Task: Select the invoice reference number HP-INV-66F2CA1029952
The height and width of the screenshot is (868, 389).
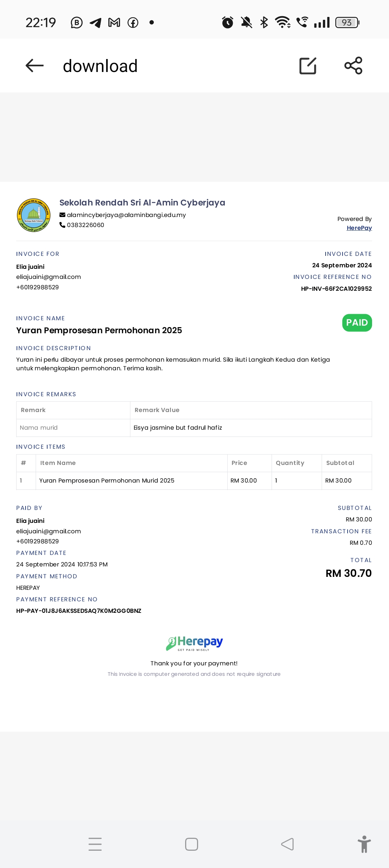Action: click(x=336, y=289)
